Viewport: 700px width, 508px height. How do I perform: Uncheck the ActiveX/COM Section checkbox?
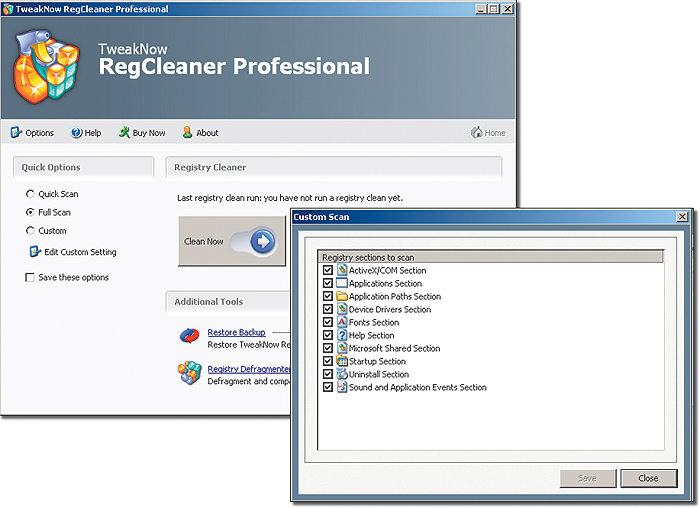(x=328, y=270)
